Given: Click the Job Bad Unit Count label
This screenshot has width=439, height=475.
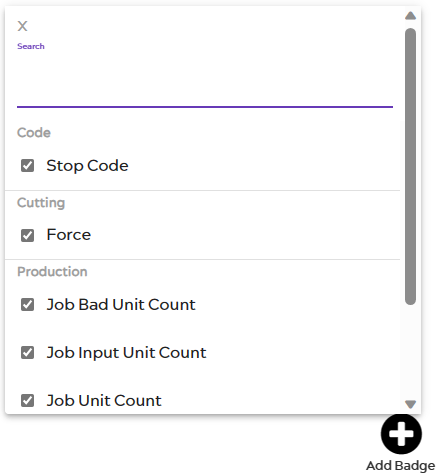Looking at the screenshot, I should [121, 304].
